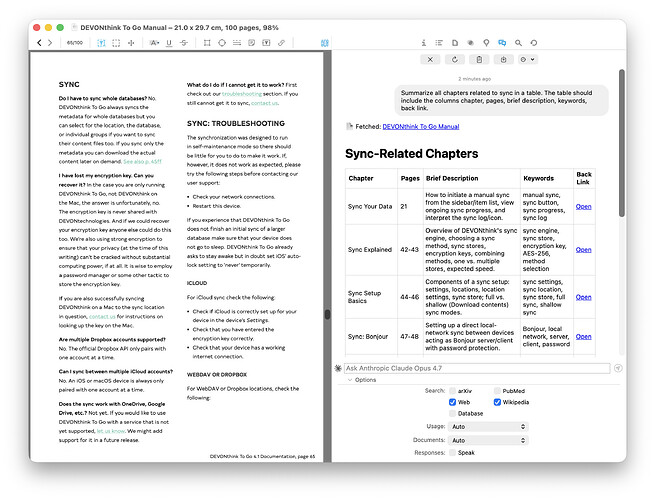Follow 'contact us' link after 'still cannot get it to sync'
The width and height of the screenshot is (655, 499).
265,103
